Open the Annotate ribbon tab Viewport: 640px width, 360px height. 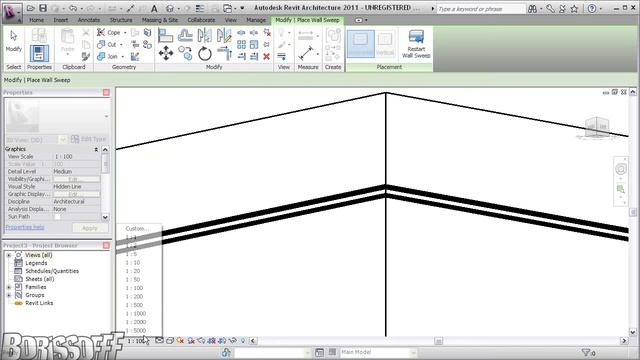[89, 20]
